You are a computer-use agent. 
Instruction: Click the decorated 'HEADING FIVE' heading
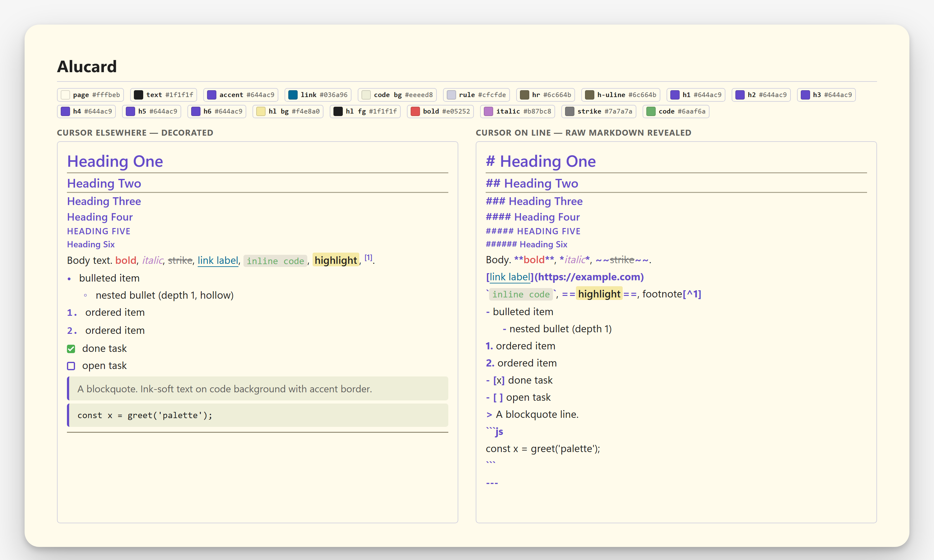(99, 231)
